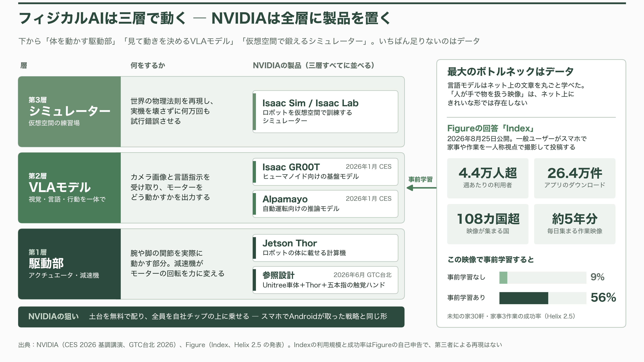Screen dimensions: 644x362
Task: Click the 2026年6月 GTC台北 date label
Action: 362,275
